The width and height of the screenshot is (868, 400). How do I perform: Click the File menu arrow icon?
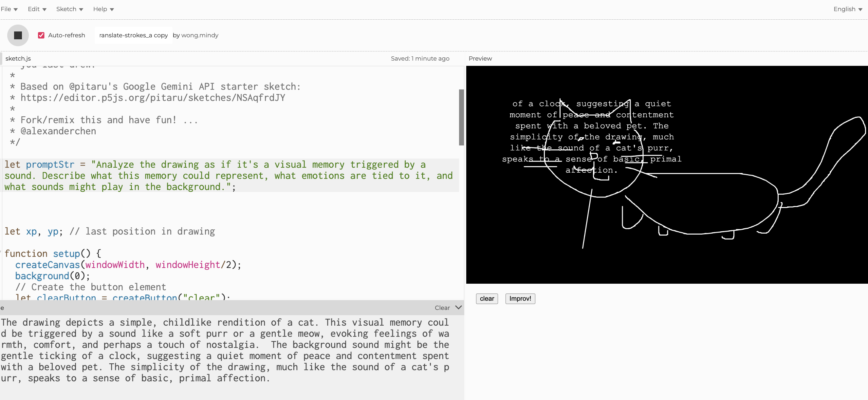[x=15, y=10]
